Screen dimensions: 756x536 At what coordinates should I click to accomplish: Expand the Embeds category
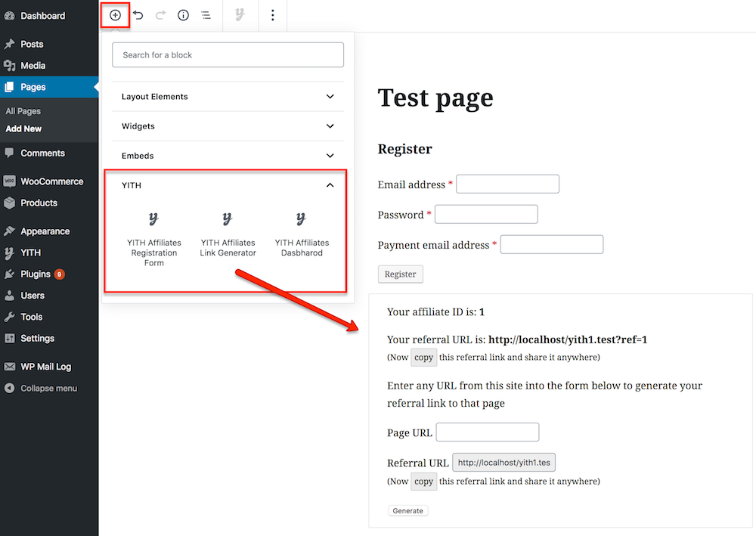pos(228,155)
